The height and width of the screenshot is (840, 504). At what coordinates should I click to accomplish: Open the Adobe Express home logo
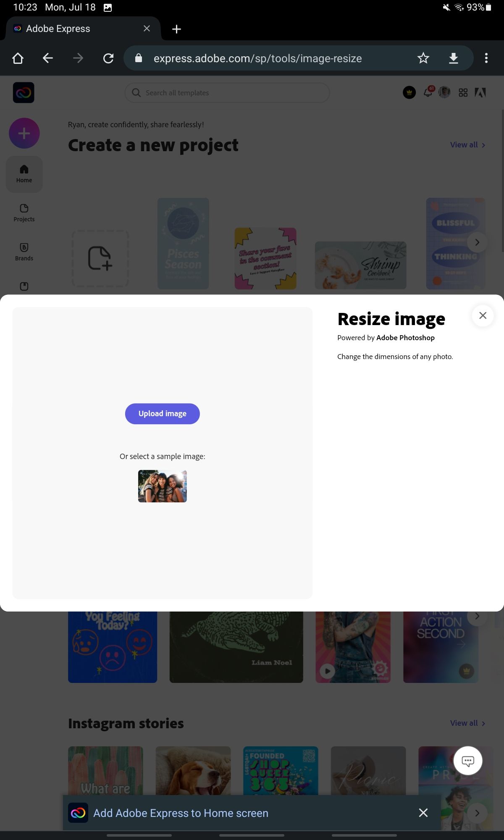24,93
